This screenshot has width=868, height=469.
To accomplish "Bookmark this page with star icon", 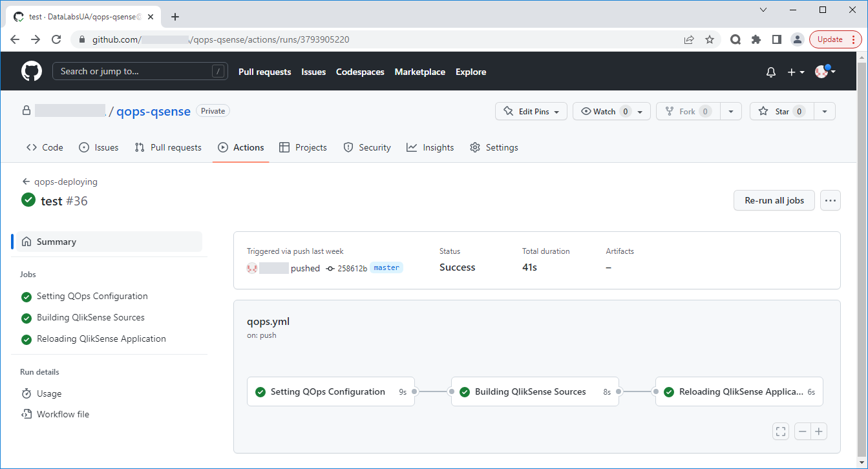I will [x=710, y=39].
